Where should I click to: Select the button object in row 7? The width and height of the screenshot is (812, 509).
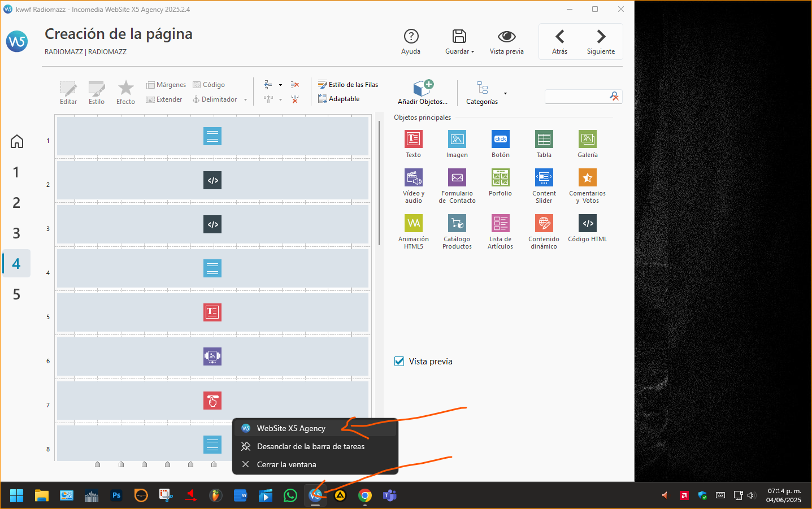212,401
